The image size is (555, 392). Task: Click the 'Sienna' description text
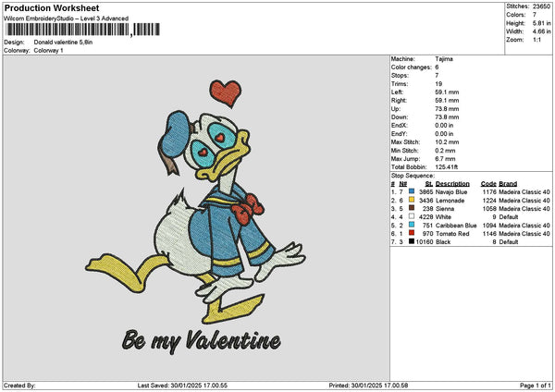445,209
